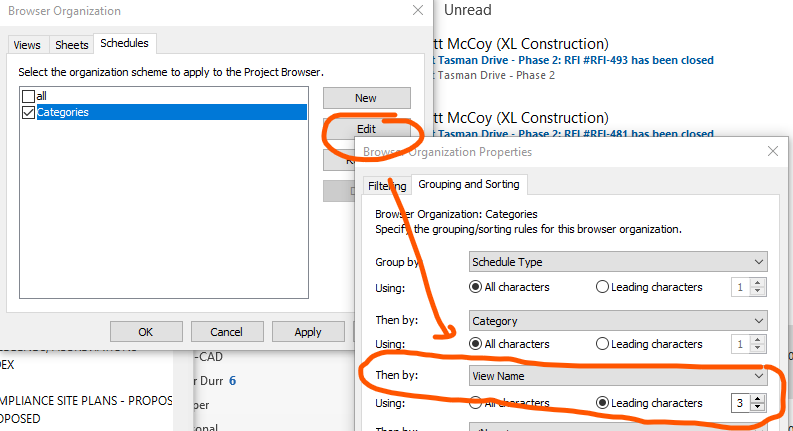This screenshot has width=793, height=431.
Task: Open the Filtering tab
Action: pyautogui.click(x=387, y=186)
